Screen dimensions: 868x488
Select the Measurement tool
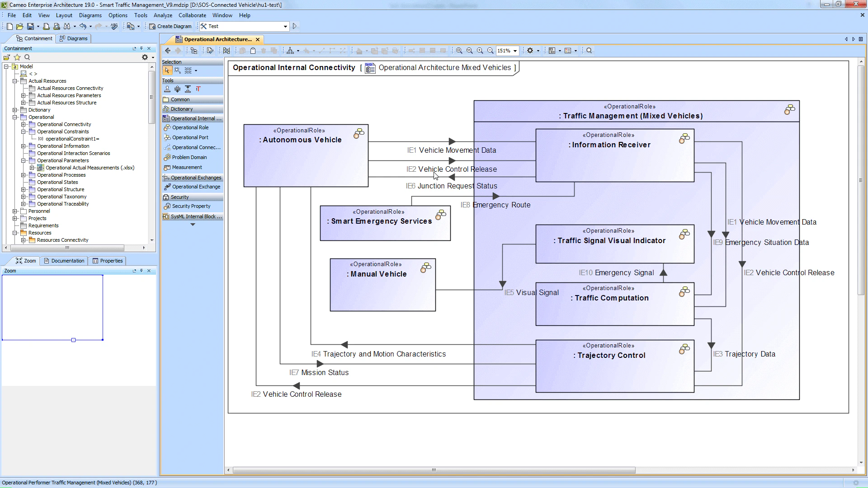pyautogui.click(x=186, y=167)
